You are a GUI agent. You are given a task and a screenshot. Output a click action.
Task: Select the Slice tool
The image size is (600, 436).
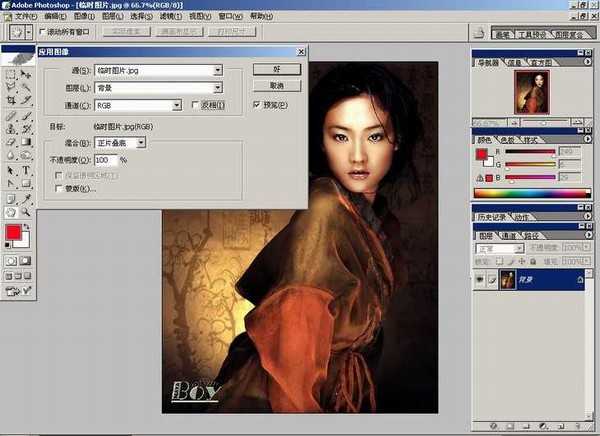coord(26,100)
